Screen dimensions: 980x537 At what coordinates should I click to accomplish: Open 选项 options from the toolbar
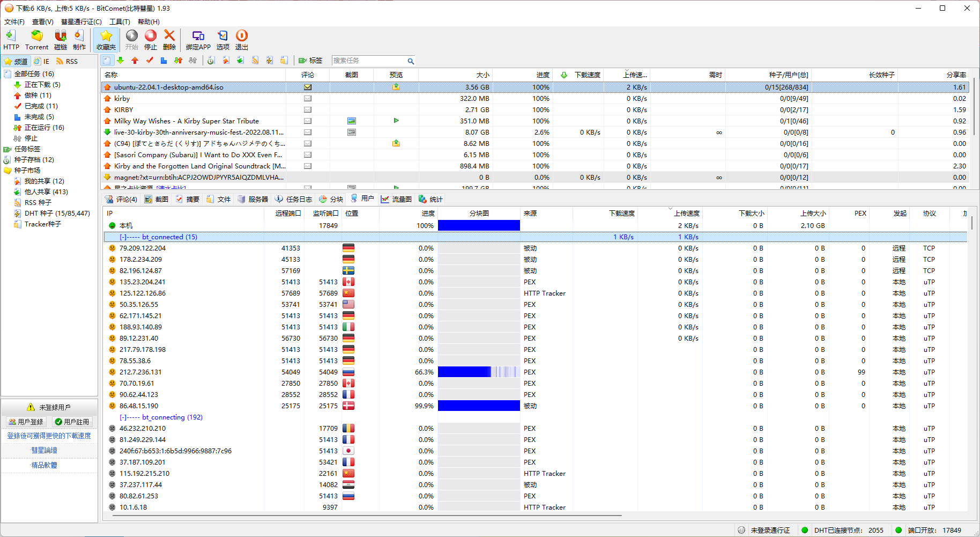point(223,40)
